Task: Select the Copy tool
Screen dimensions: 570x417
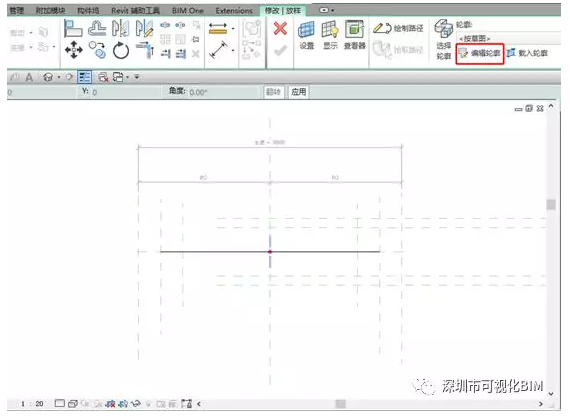Action: (x=97, y=50)
